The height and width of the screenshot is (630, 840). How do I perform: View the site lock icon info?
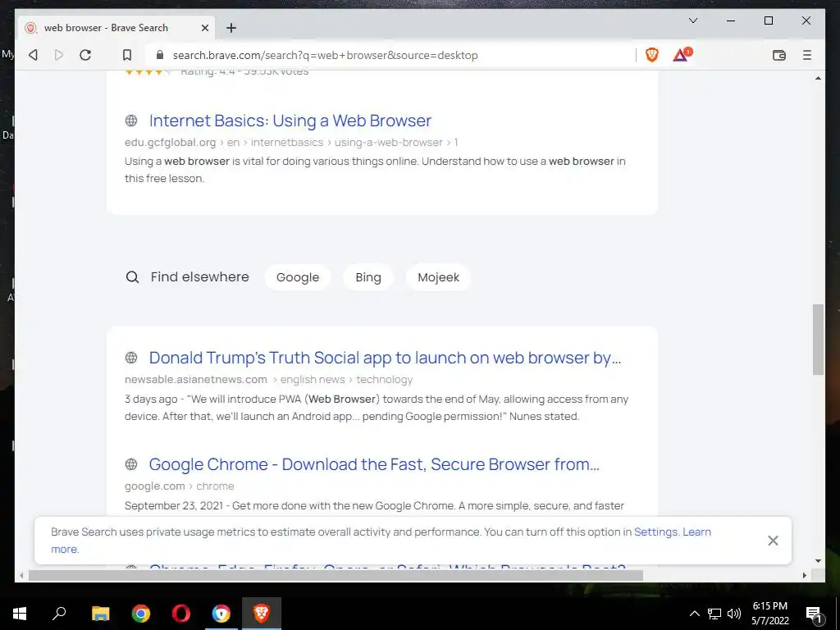160,55
